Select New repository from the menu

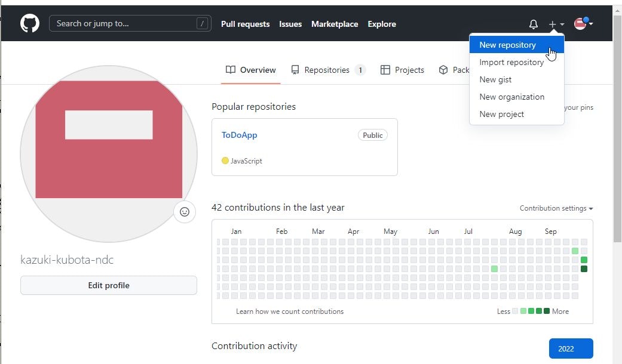click(507, 45)
